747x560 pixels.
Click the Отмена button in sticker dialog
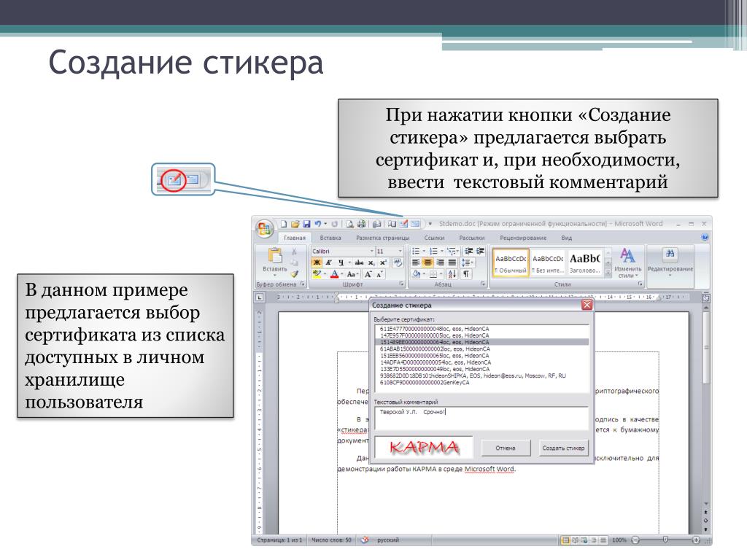[x=505, y=448]
